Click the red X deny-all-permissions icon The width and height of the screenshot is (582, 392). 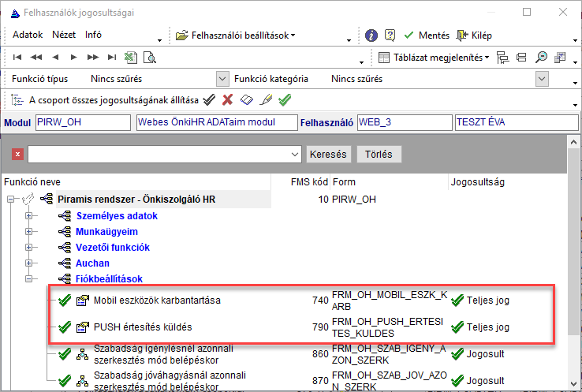coord(228,99)
